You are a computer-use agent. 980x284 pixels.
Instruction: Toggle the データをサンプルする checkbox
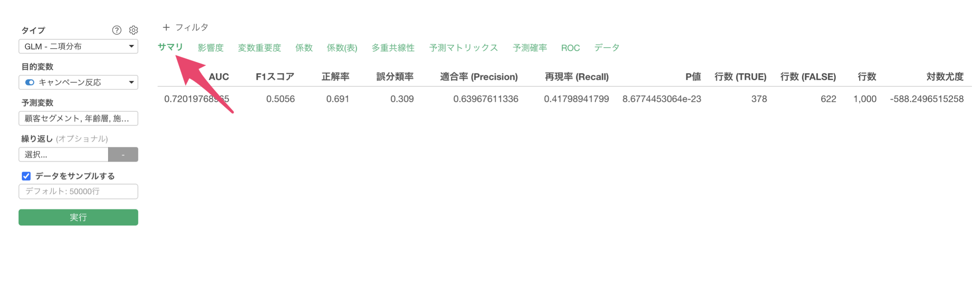(x=26, y=176)
